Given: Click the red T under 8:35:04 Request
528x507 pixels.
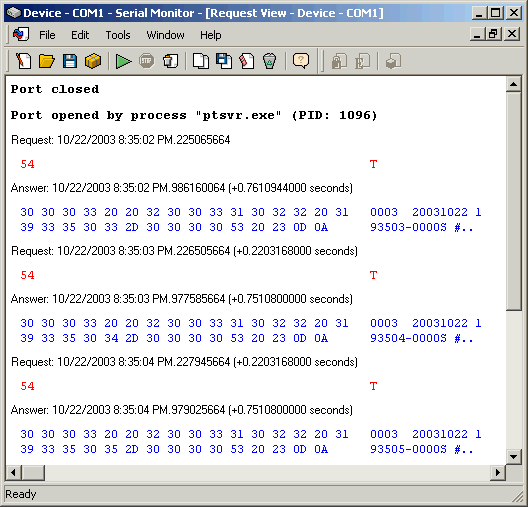Looking at the screenshot, I should [x=373, y=386].
